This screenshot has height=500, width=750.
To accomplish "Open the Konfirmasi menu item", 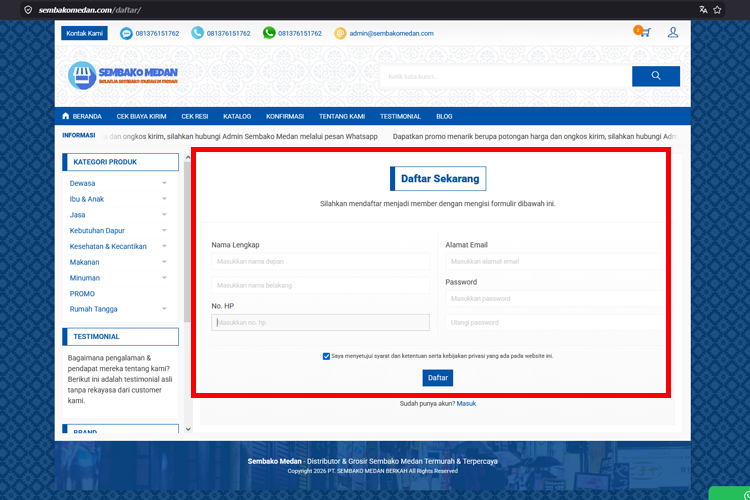I will 285,116.
